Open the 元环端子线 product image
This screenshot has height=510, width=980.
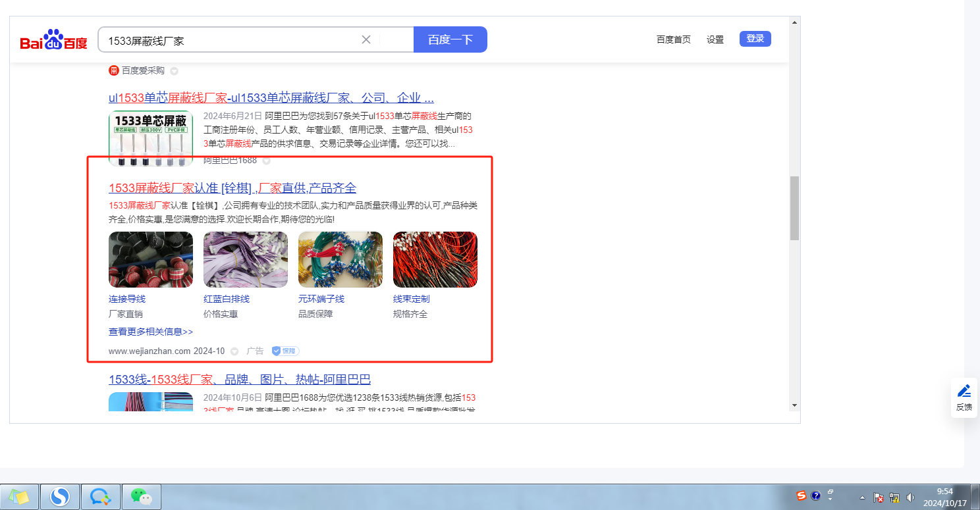340,260
